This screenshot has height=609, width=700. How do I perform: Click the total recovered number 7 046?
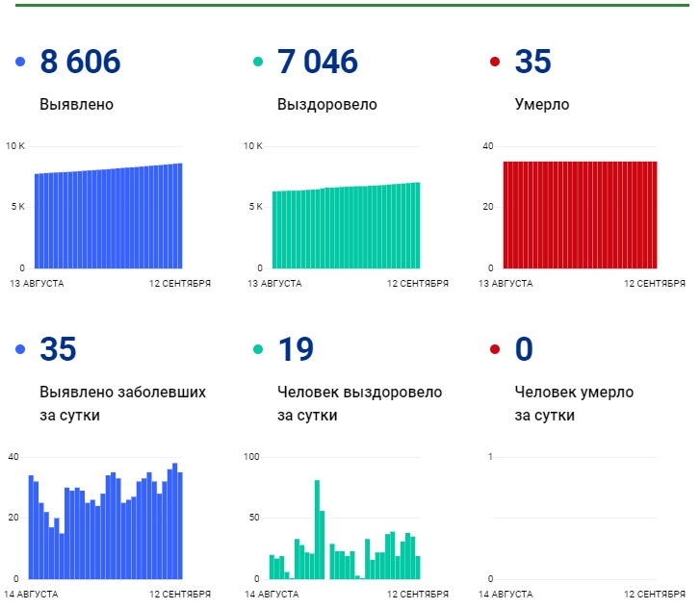[x=318, y=62]
